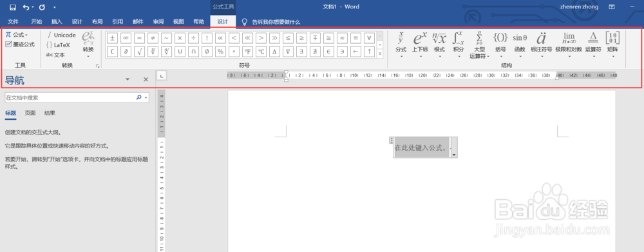Insert the plus-minus ± symbol
This screenshot has width=644, height=252.
tap(112, 38)
